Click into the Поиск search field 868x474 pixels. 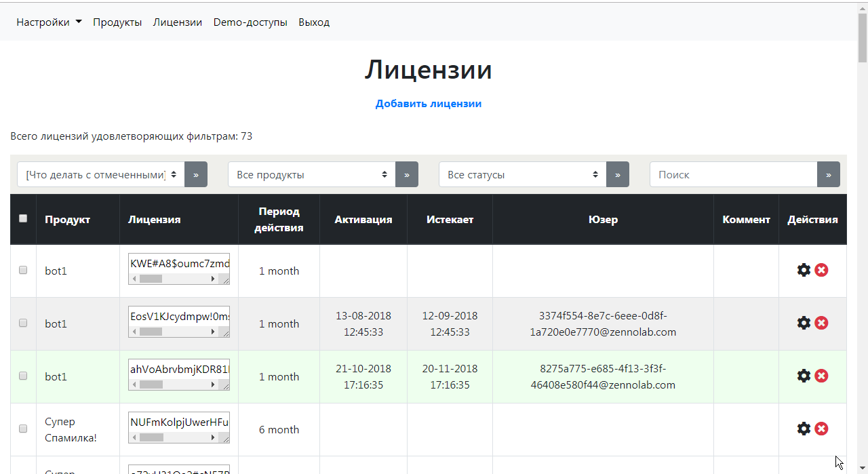[734, 174]
